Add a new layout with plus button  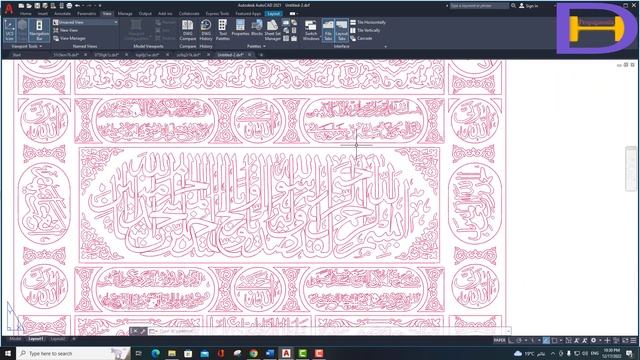tap(73, 339)
